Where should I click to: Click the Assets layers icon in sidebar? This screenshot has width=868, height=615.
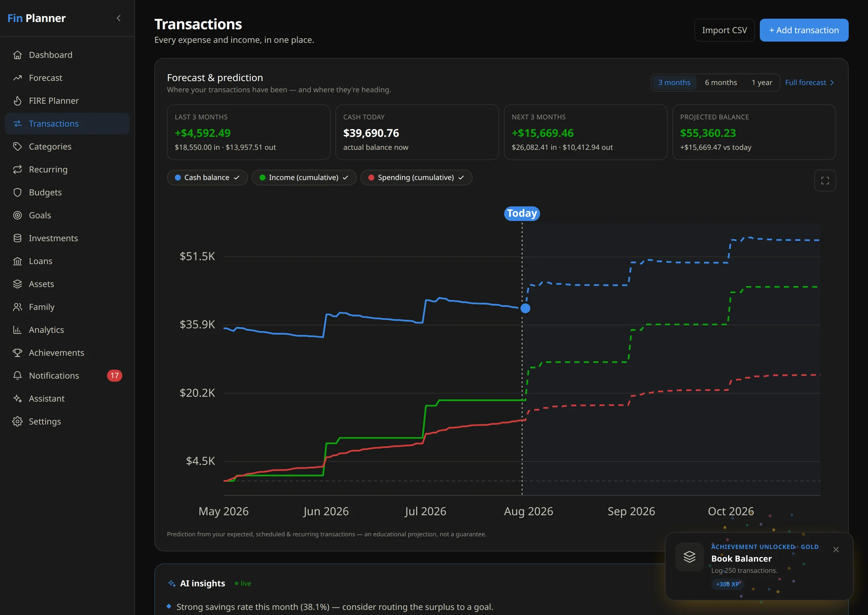(x=17, y=284)
